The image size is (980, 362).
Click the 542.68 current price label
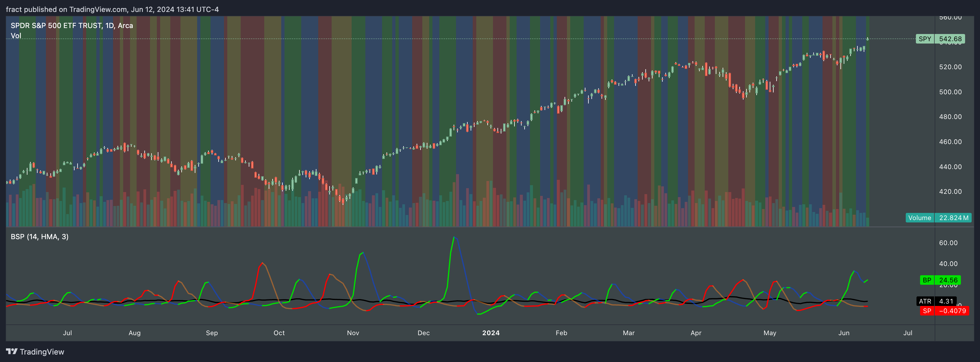pyautogui.click(x=950, y=39)
